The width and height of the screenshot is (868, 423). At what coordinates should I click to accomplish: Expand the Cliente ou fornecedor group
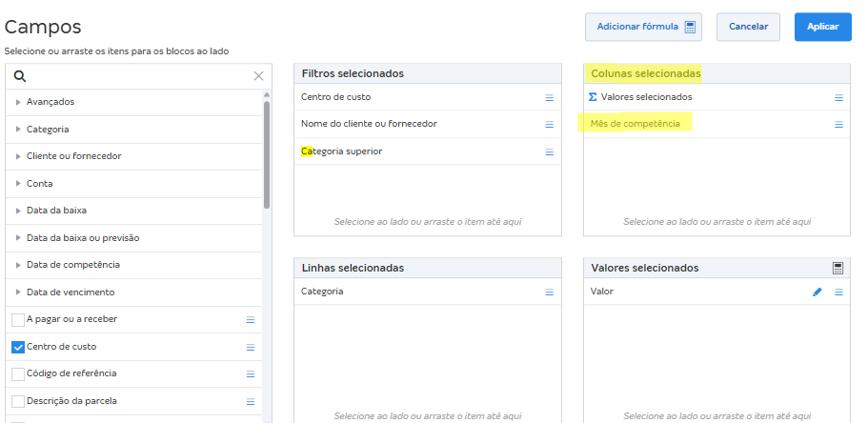[x=18, y=156]
